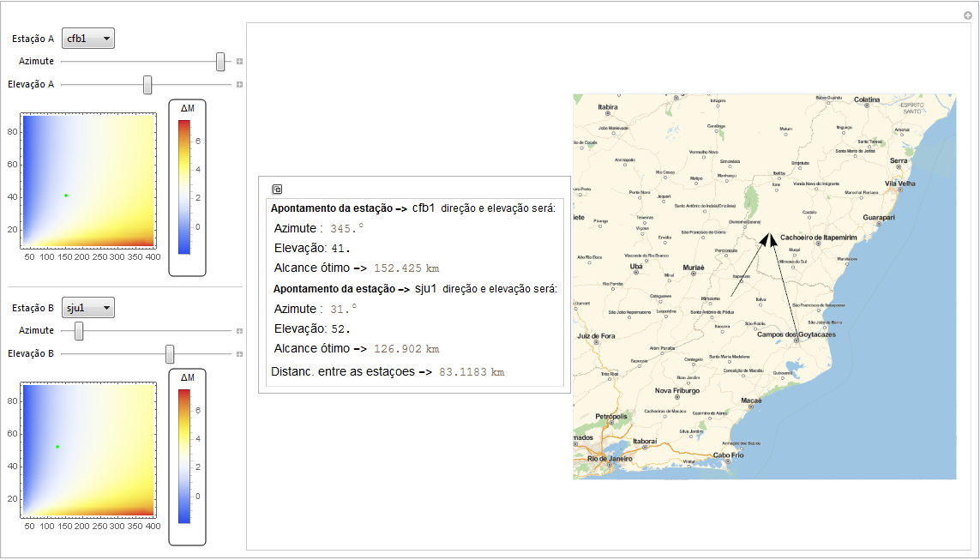Click Campos dos Goytacazes on the map
The image size is (980, 560).
pyautogui.click(x=797, y=334)
